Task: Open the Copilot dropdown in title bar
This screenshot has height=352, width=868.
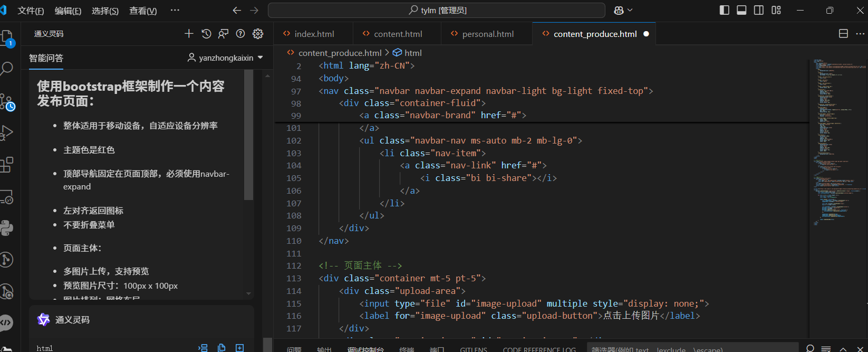Action: click(x=623, y=10)
